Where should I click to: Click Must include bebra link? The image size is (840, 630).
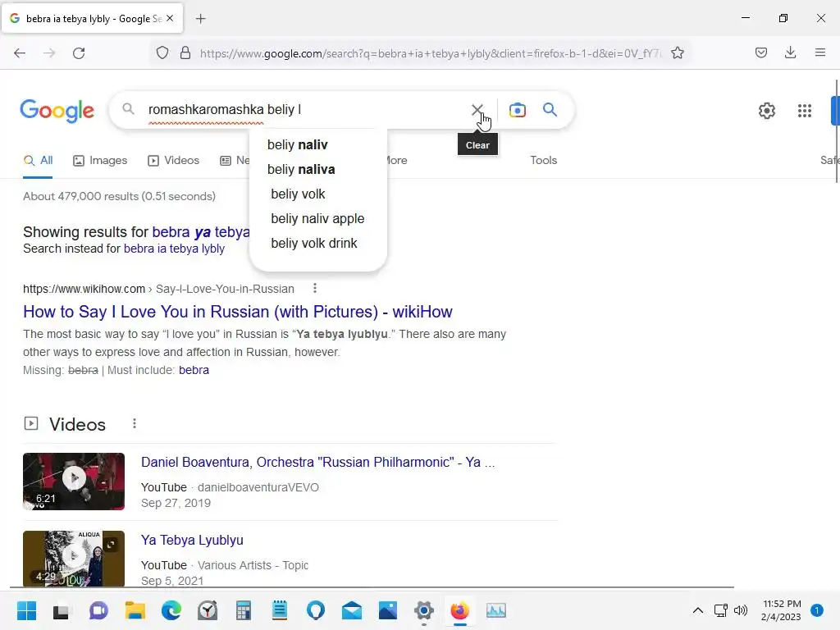click(x=194, y=370)
